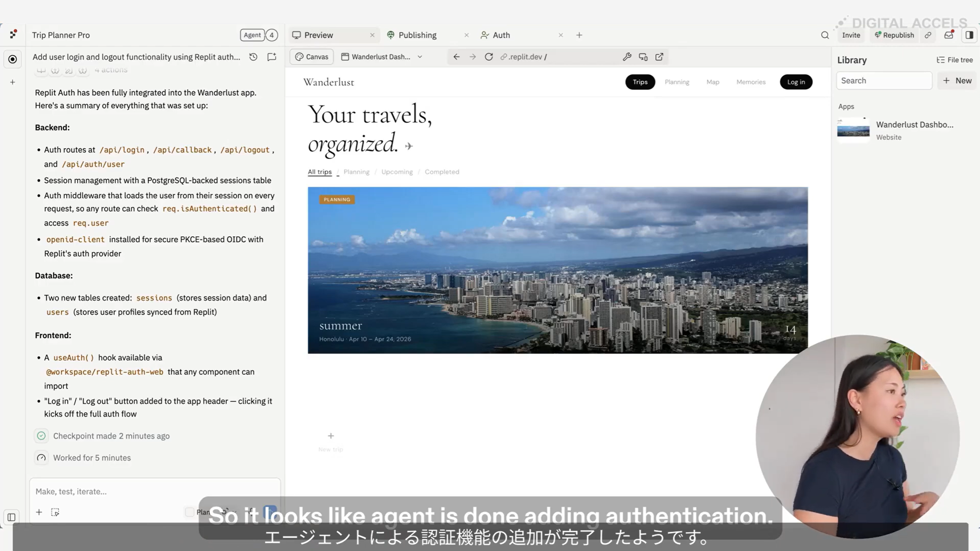
Task: Click the Make, test, iterate prompt box
Action: coord(155,491)
